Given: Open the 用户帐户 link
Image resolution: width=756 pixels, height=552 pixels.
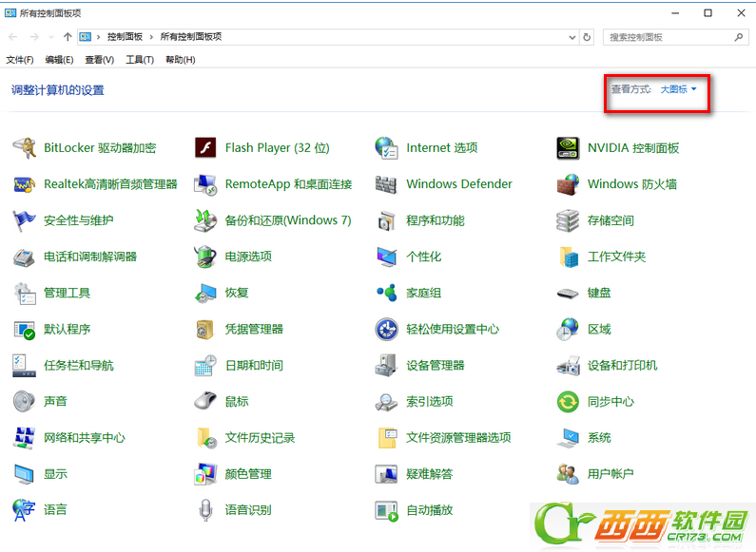Looking at the screenshot, I should pos(611,474).
